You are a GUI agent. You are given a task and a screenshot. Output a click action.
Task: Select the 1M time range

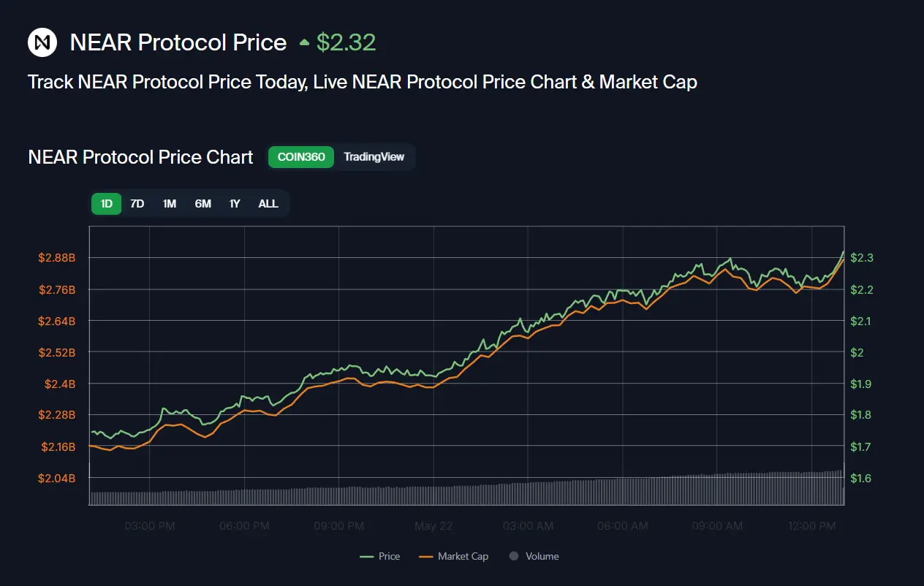(x=170, y=204)
